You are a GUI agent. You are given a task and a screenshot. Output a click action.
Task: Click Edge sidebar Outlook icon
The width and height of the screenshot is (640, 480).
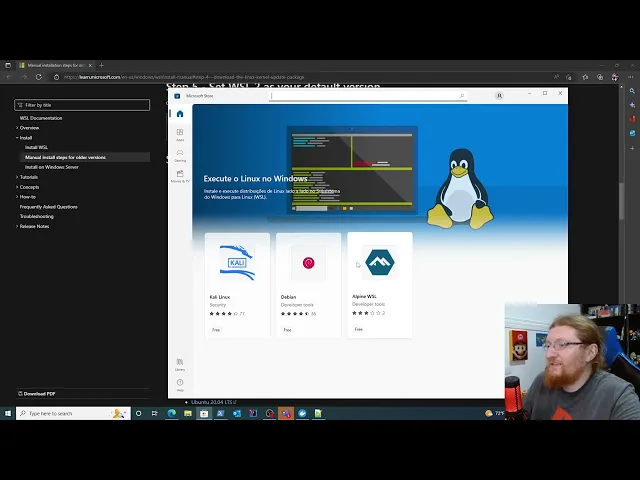tap(632, 133)
